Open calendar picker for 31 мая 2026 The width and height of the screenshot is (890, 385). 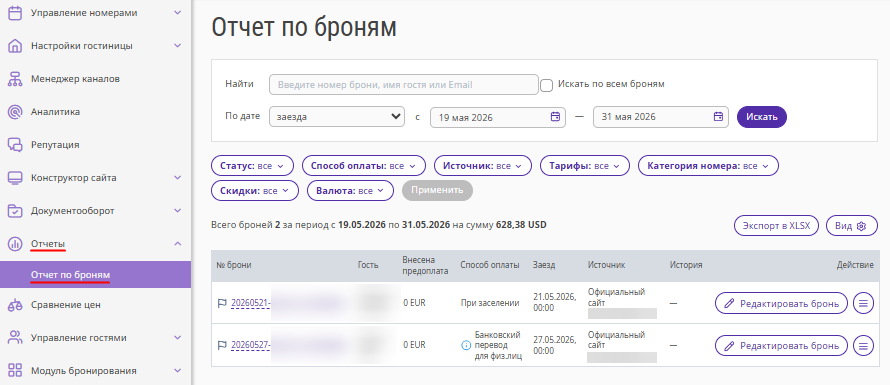coord(718,117)
